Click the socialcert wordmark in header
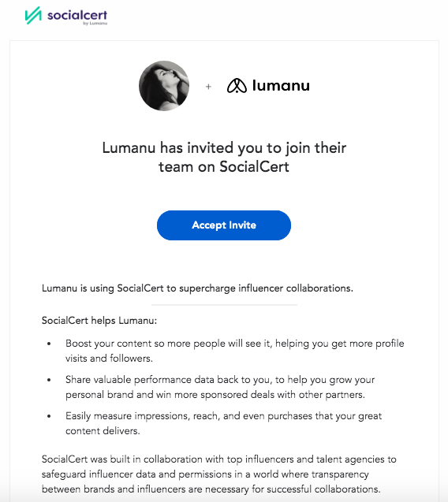This screenshot has width=448, height=502. (x=77, y=15)
